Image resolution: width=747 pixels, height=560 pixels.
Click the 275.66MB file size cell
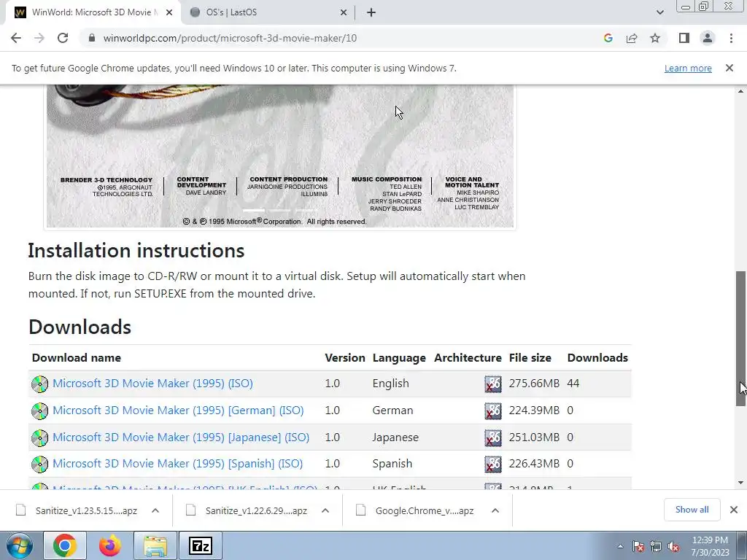pyautogui.click(x=534, y=384)
